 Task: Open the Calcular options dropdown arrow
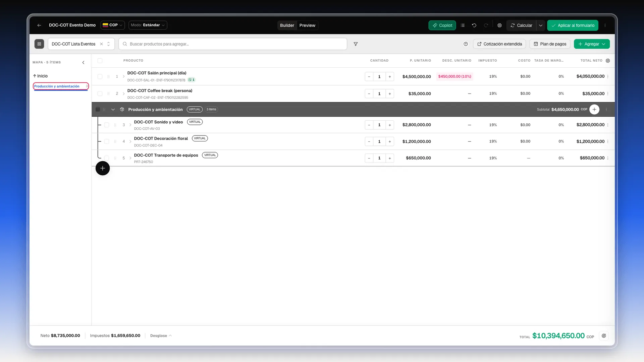coord(540,25)
